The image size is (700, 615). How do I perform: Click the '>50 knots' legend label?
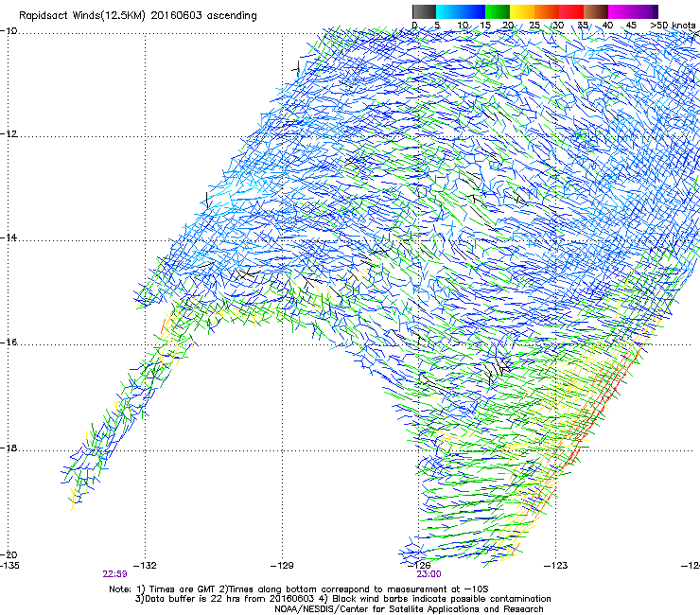(673, 26)
